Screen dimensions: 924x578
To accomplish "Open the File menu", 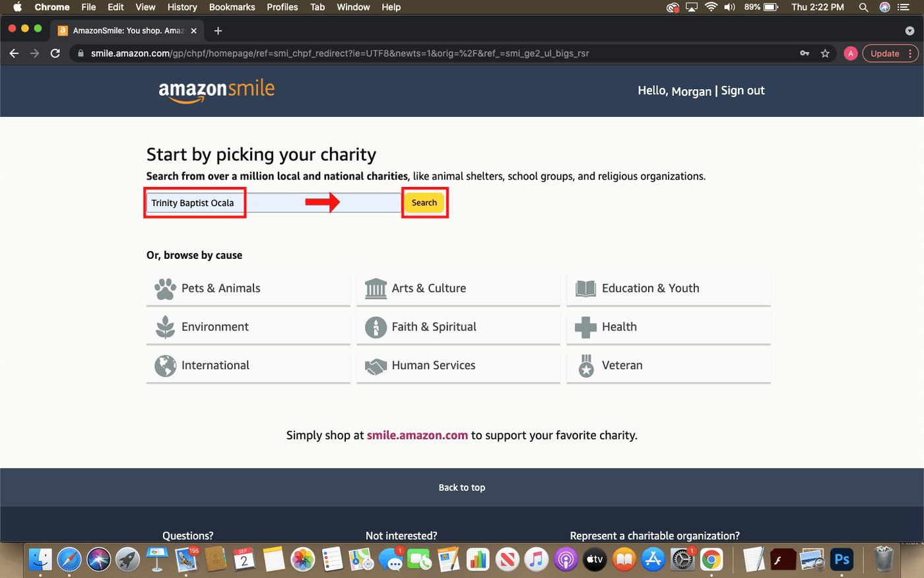I will click(88, 7).
